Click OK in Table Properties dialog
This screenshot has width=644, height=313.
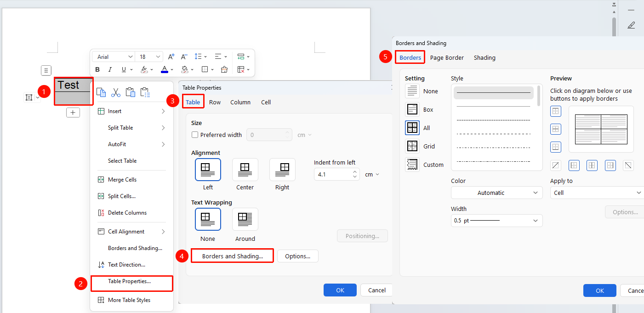340,290
